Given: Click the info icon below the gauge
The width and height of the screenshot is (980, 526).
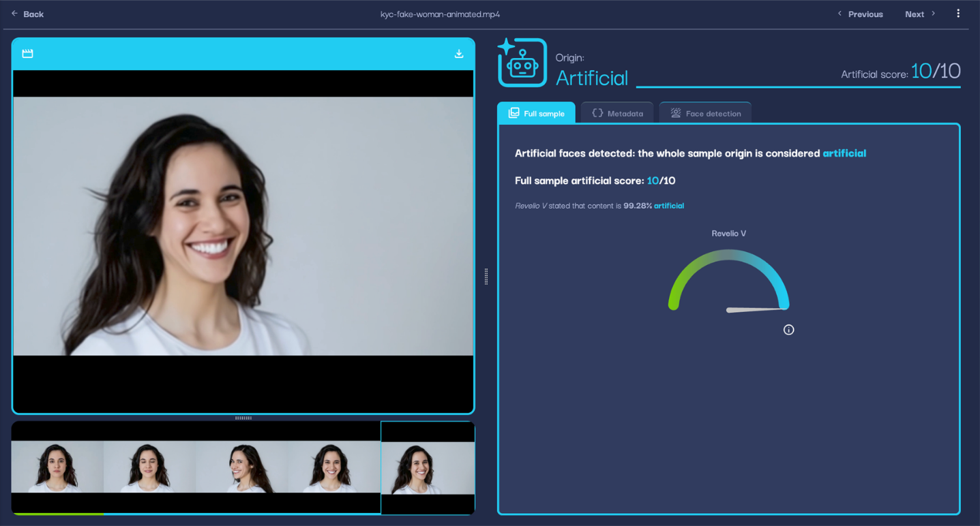Looking at the screenshot, I should (x=788, y=330).
